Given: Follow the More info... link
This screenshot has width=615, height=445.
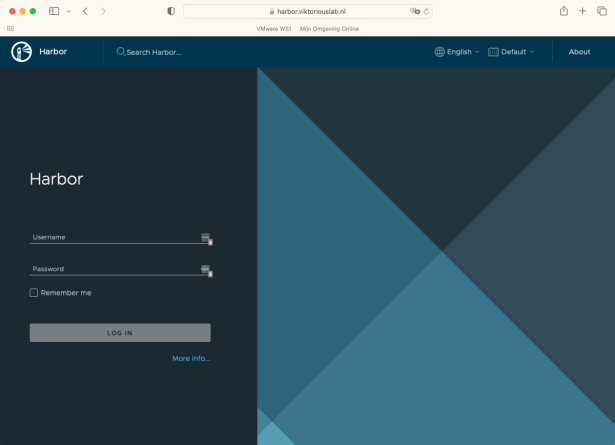Looking at the screenshot, I should (x=191, y=358).
